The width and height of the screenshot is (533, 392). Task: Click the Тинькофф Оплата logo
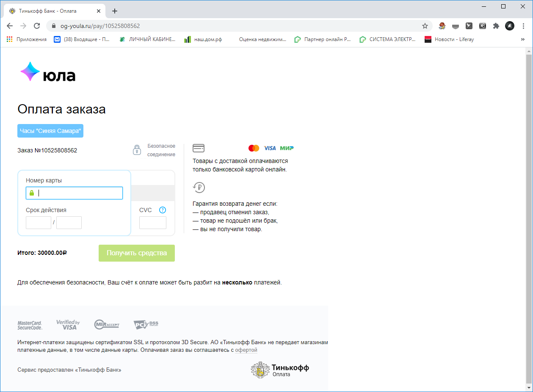click(x=280, y=370)
